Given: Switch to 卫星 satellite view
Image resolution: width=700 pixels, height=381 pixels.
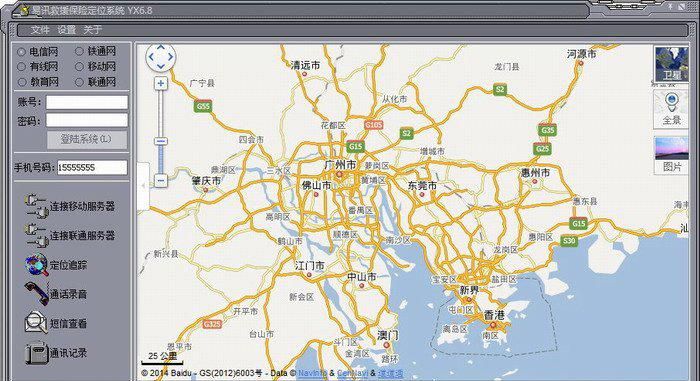Looking at the screenshot, I should [x=671, y=64].
